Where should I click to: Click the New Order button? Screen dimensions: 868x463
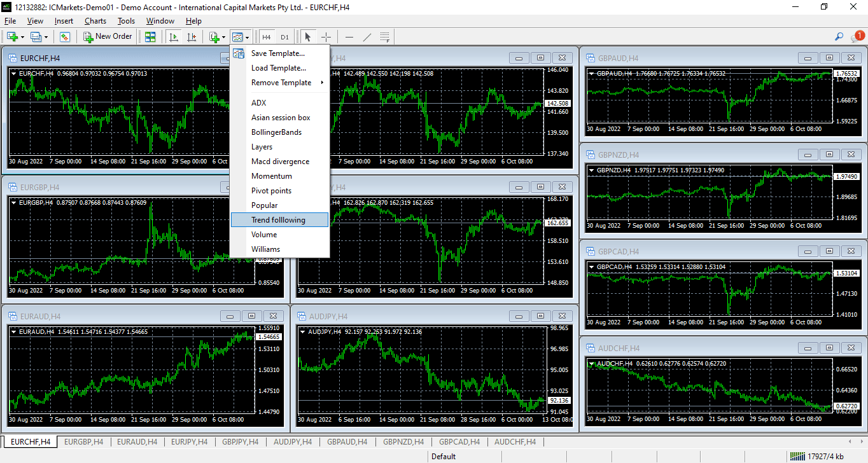(108, 37)
